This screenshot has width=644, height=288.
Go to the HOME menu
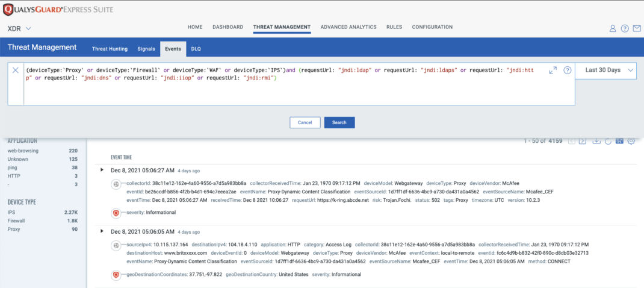click(x=195, y=27)
